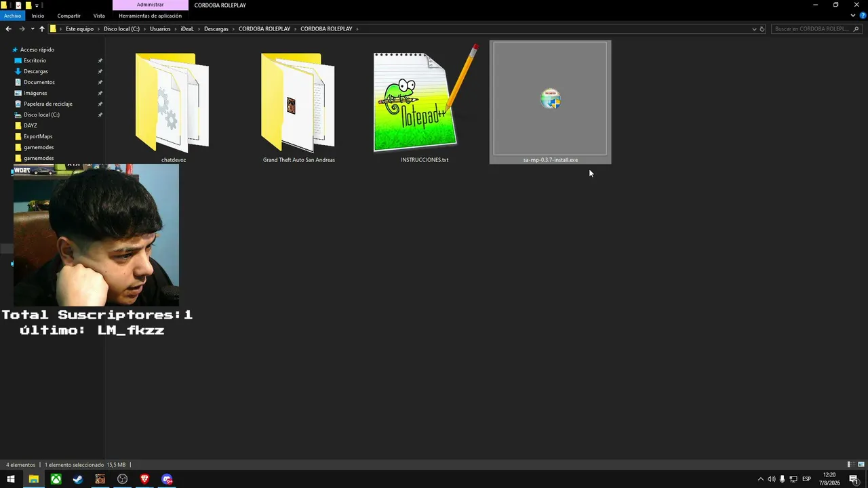Open Documentos in the sidebar

[39, 82]
